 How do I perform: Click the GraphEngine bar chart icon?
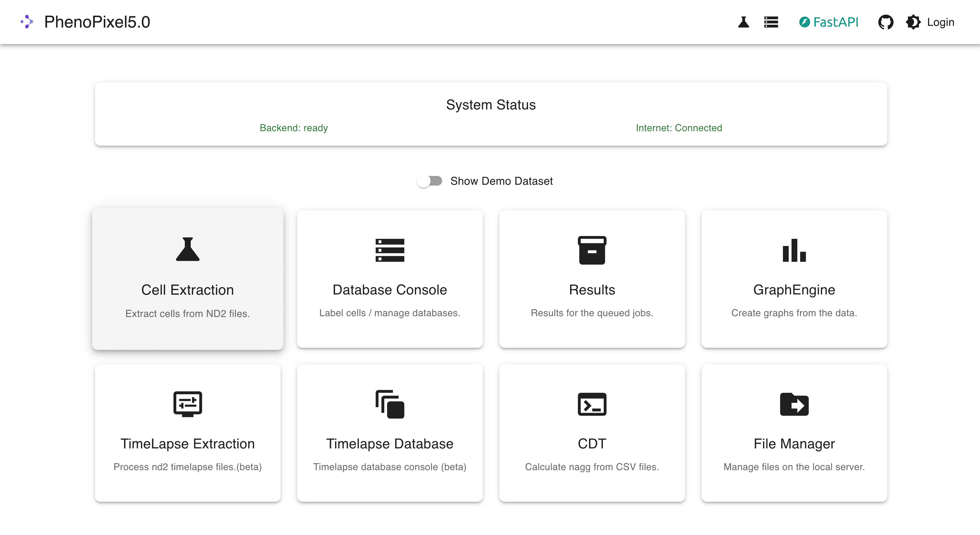click(x=794, y=250)
